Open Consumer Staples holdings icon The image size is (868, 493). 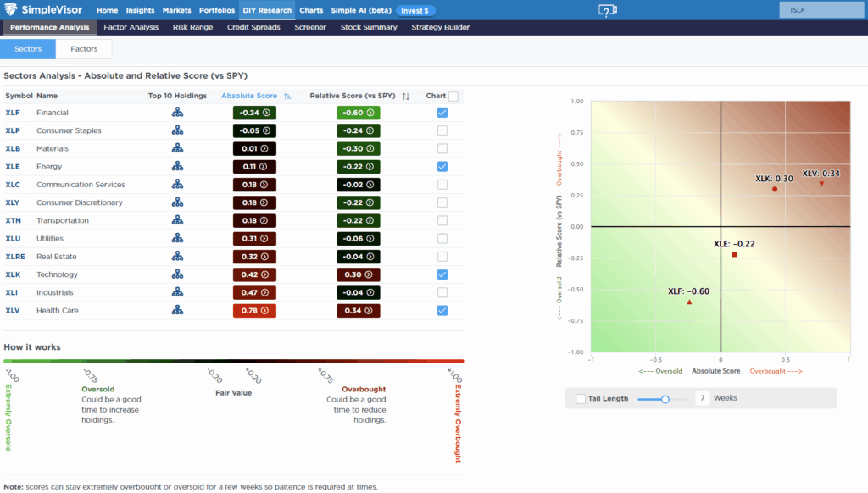[177, 130]
